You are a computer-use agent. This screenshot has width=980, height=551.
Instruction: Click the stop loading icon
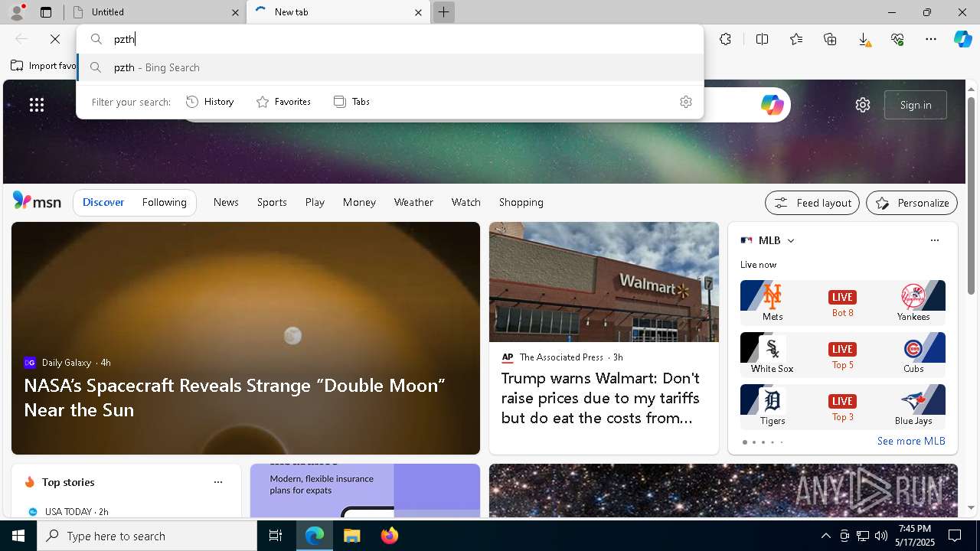55,39
